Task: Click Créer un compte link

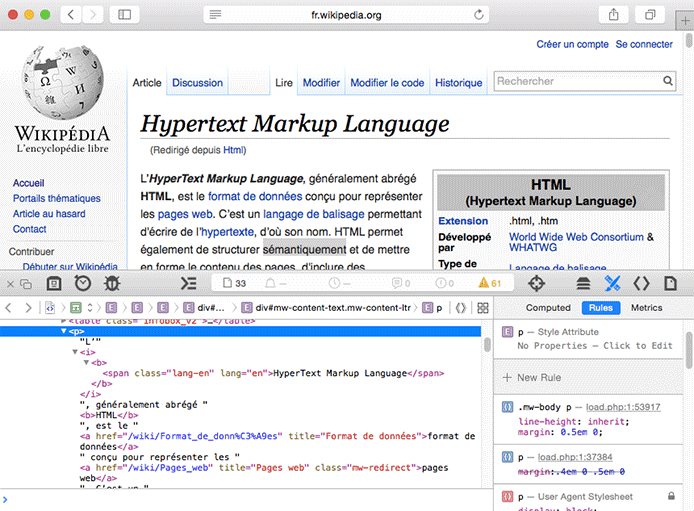Action: tap(572, 44)
